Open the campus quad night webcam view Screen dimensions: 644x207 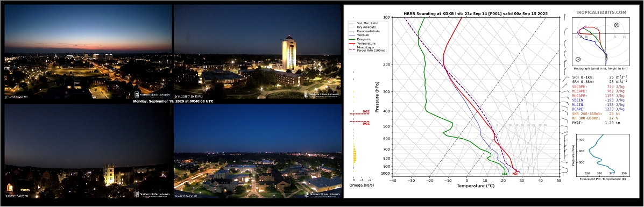click(x=258, y=151)
